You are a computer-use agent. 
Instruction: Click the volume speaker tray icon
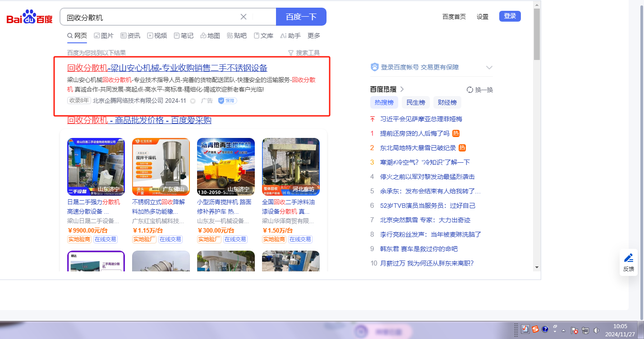597,330
